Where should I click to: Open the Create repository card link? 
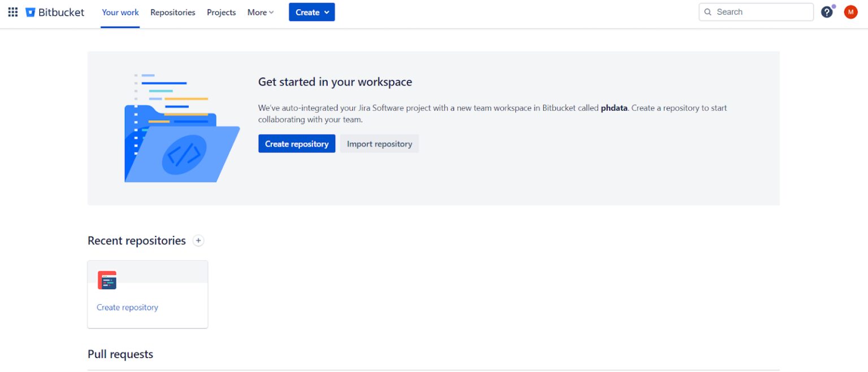coord(127,307)
